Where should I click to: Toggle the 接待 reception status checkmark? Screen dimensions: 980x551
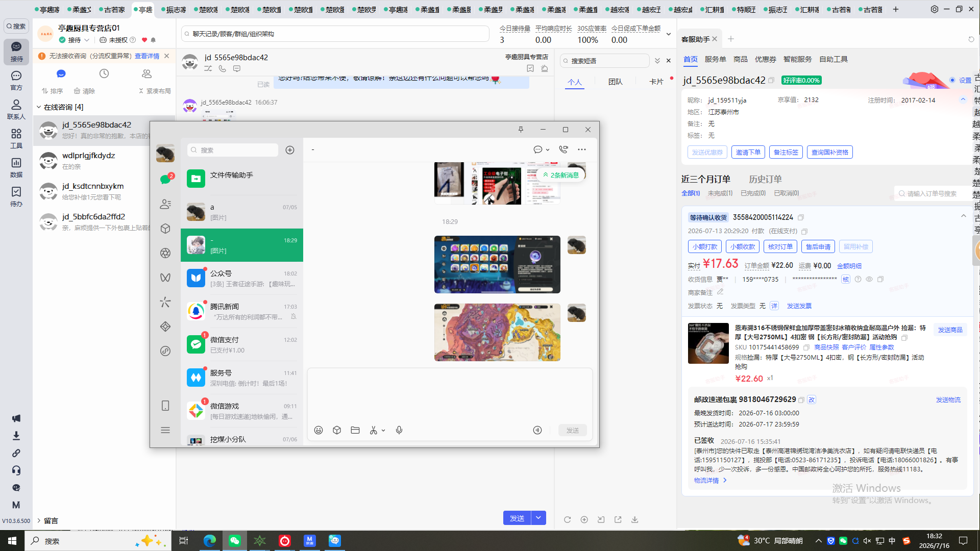point(62,40)
